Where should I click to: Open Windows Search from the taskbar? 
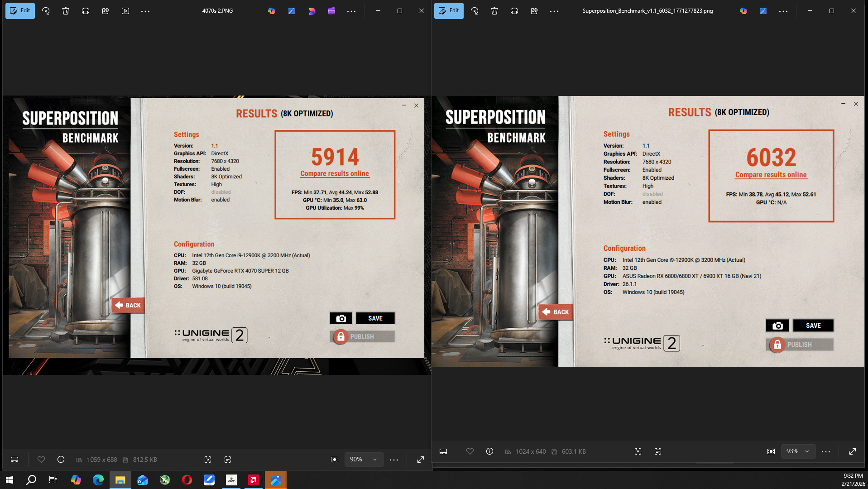31,480
